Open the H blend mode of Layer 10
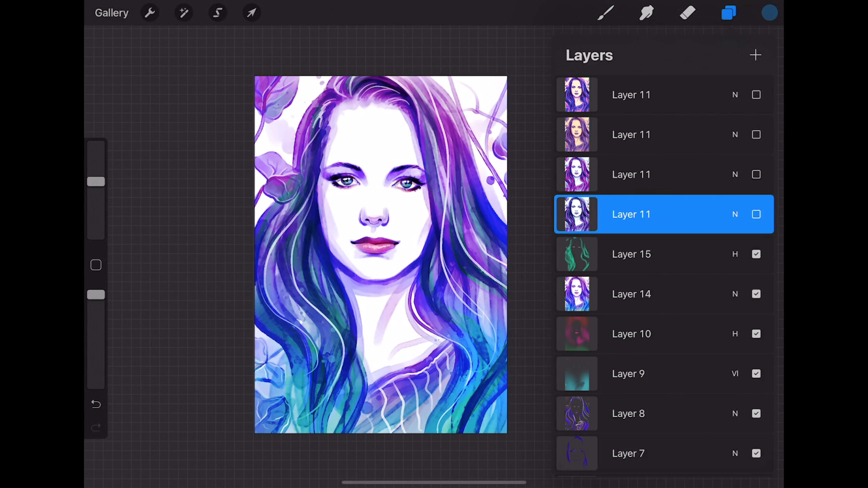Image resolution: width=868 pixels, height=488 pixels. coord(735,334)
